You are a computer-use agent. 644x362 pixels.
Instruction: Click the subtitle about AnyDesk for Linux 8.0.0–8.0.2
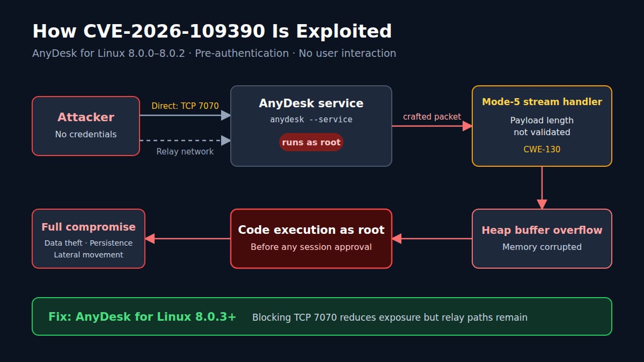coord(214,53)
